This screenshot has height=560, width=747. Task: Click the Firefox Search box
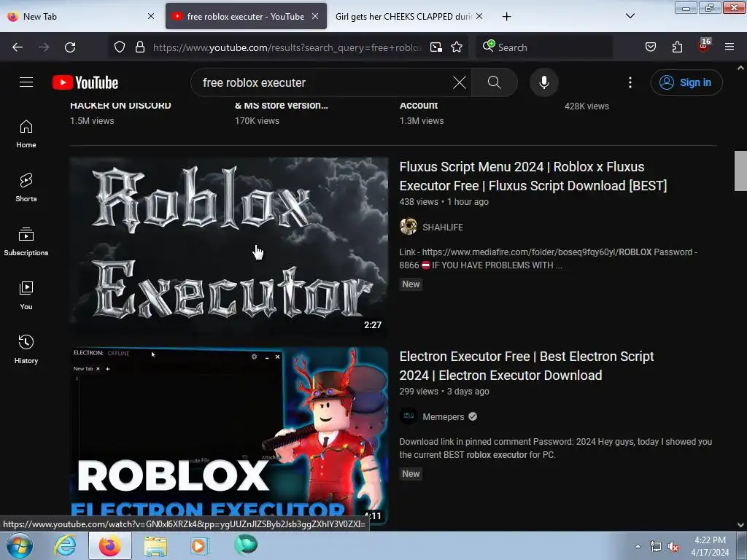[544, 47]
